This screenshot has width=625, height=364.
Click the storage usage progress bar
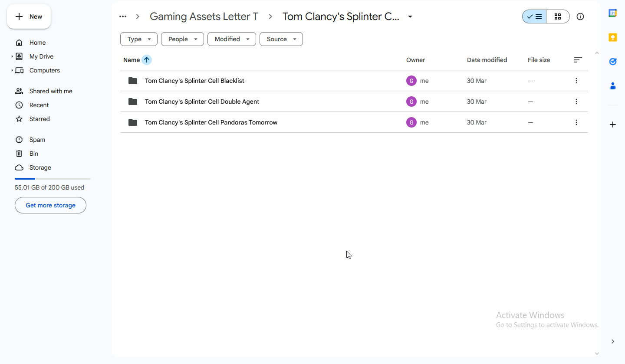[53, 179]
